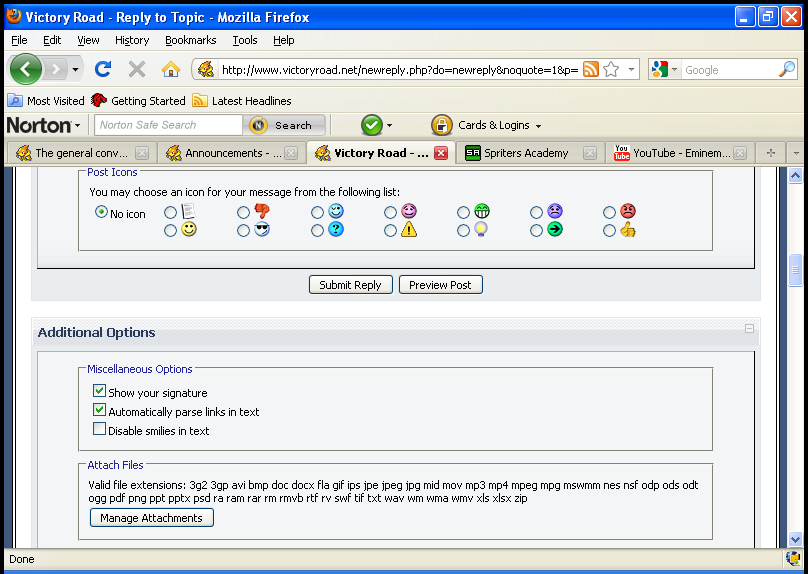Expand the Norton logo dropdown menu

pos(44,125)
